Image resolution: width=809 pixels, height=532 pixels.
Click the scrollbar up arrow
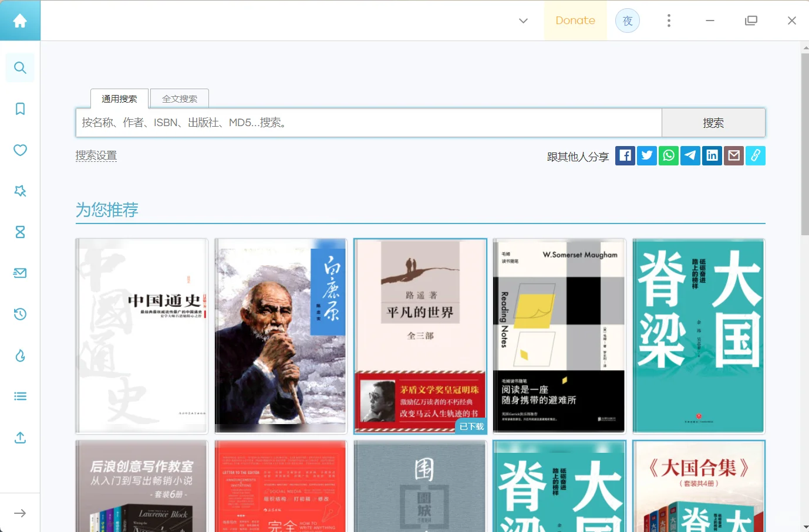805,47
